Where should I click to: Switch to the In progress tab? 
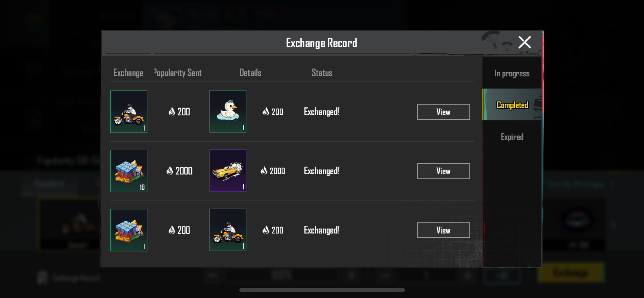pyautogui.click(x=512, y=73)
